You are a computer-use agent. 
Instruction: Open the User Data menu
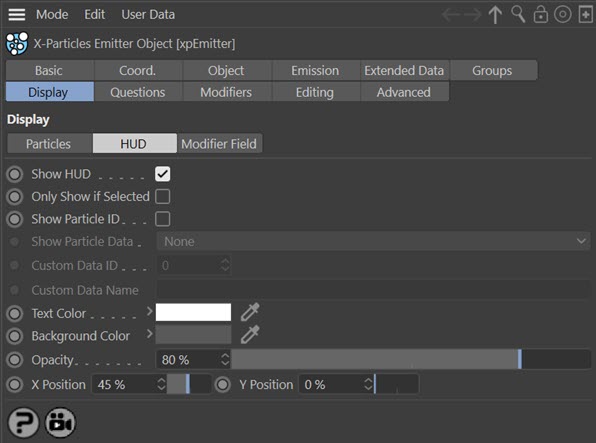click(x=148, y=14)
